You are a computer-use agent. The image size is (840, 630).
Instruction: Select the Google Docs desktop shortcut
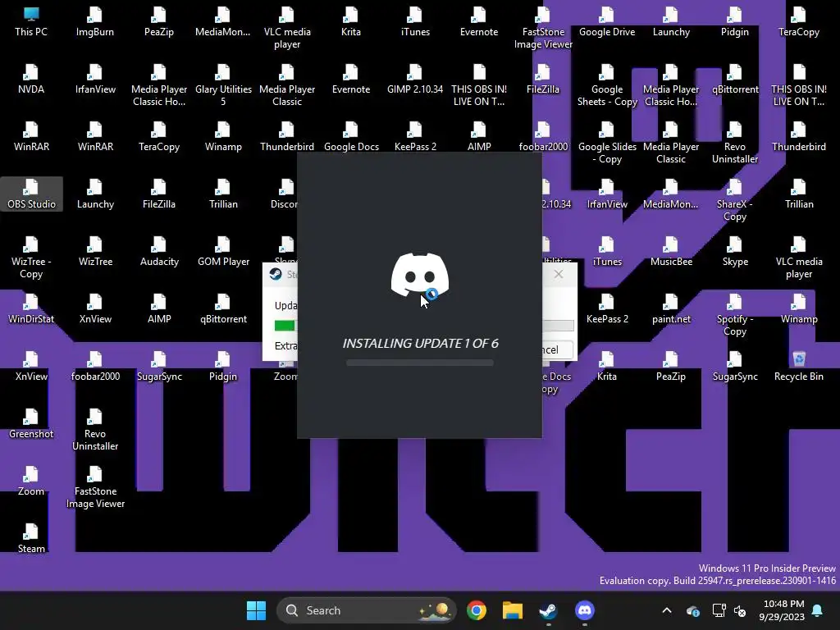point(351,137)
